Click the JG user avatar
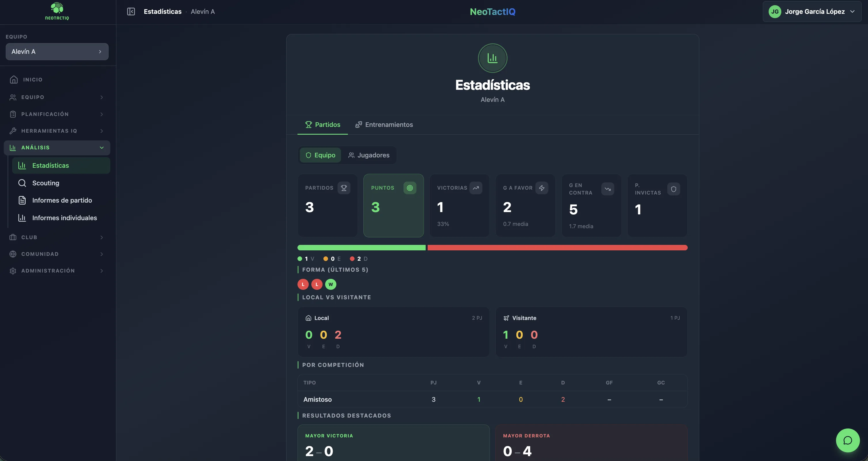Image resolution: width=868 pixels, height=461 pixels. pyautogui.click(x=775, y=12)
